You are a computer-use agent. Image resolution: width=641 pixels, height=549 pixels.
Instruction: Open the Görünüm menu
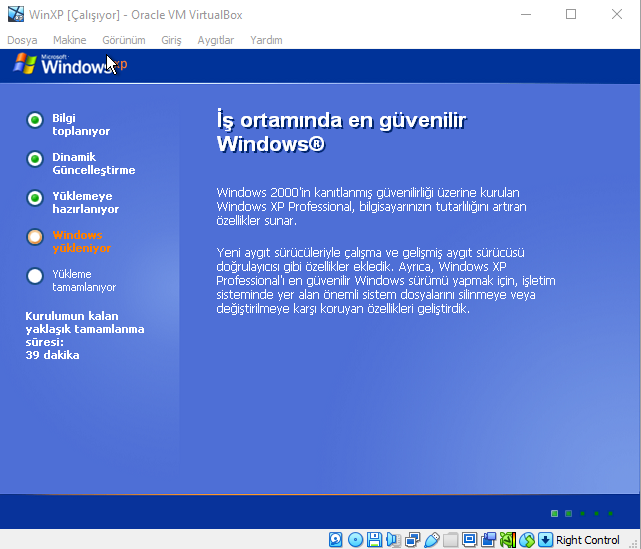(x=123, y=40)
